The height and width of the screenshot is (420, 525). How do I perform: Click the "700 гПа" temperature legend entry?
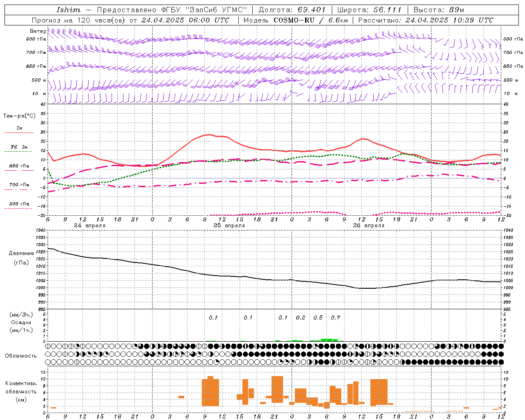19,185
